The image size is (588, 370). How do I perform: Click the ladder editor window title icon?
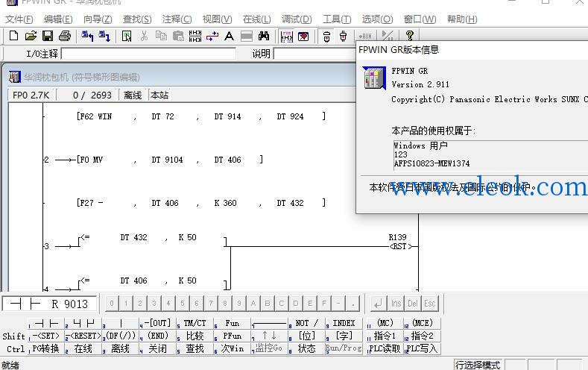14,77
